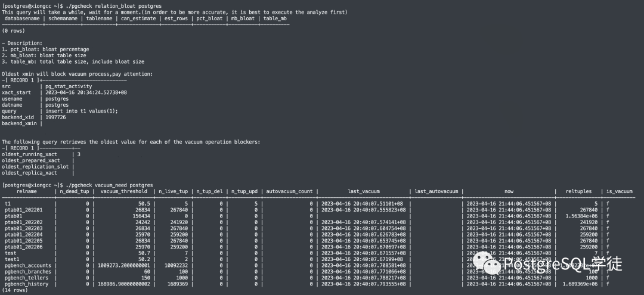Click 'ptab01_202204' in the relname column
The width and height of the screenshot is (644, 295).
point(23,235)
